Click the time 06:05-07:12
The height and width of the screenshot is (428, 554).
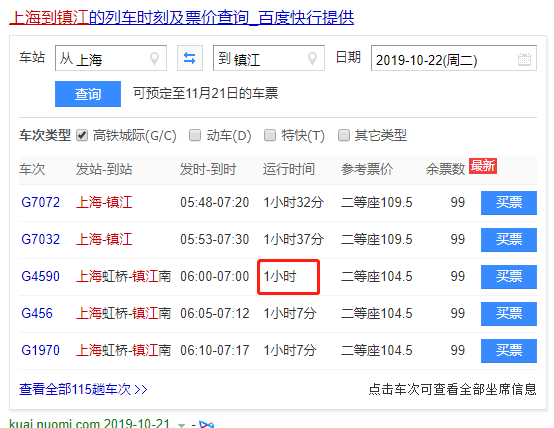point(214,313)
